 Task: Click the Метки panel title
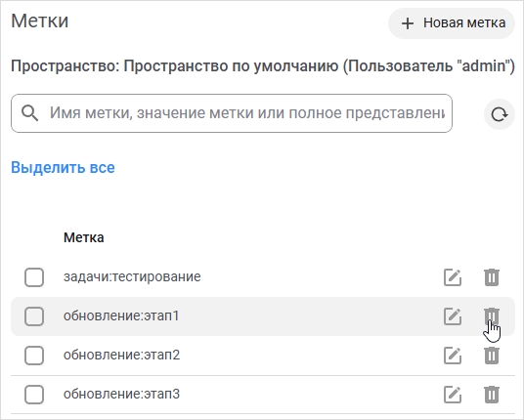point(40,21)
